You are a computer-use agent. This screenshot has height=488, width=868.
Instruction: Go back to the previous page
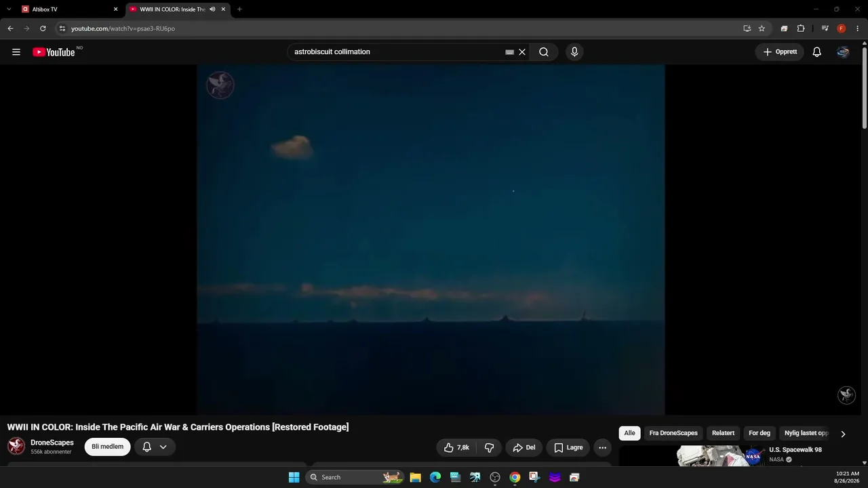point(10,28)
